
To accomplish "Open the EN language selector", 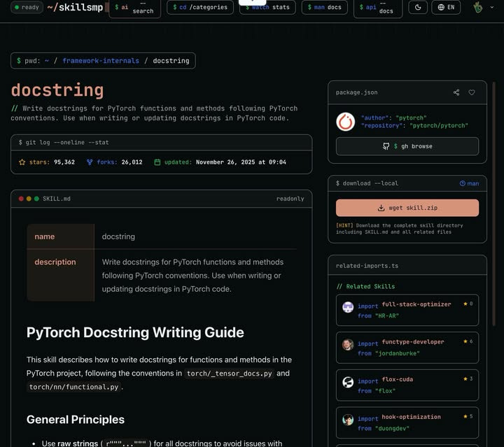I will [x=446, y=7].
